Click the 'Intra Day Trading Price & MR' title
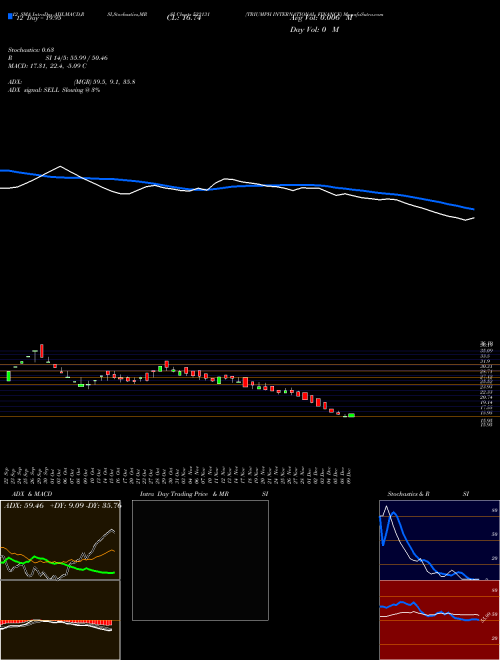The height and width of the screenshot is (660, 500). pyautogui.click(x=184, y=494)
